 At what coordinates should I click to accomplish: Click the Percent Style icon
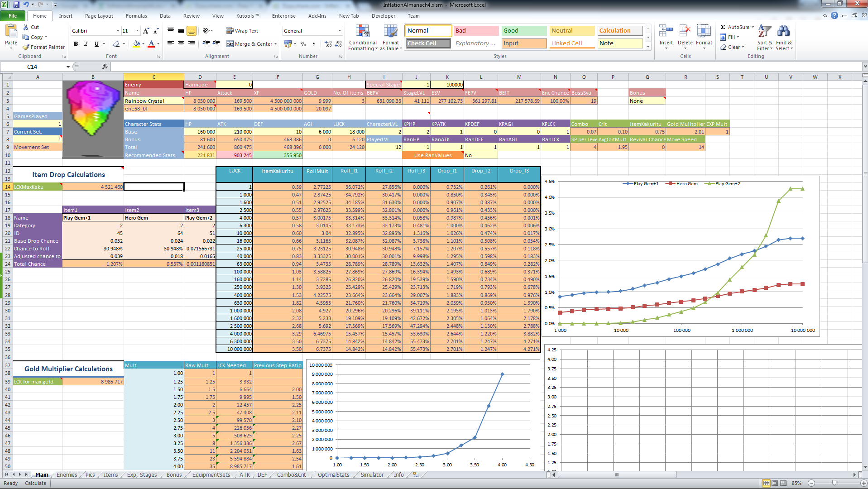pos(303,44)
